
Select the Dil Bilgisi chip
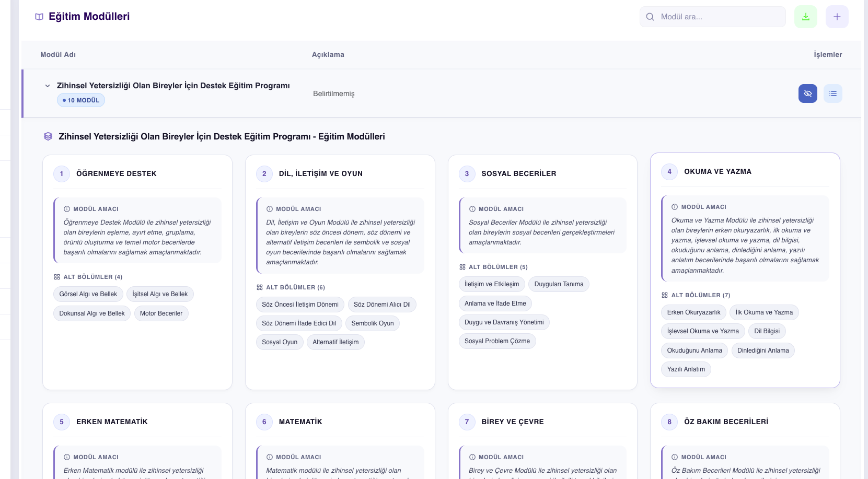[767, 331]
